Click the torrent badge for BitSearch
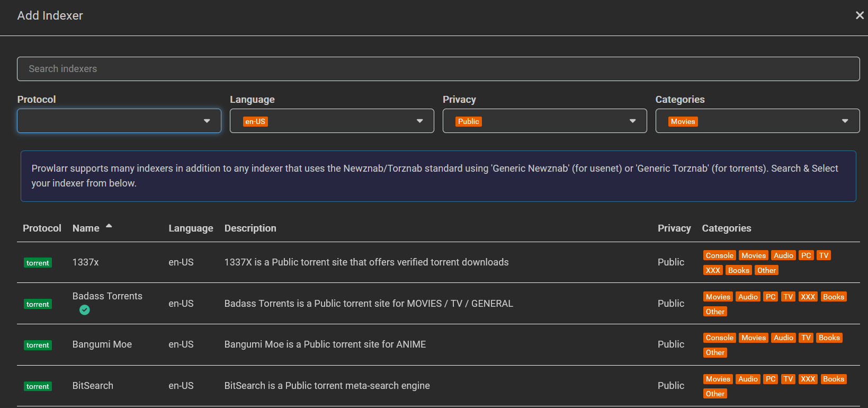This screenshot has width=868, height=408. tap(38, 386)
